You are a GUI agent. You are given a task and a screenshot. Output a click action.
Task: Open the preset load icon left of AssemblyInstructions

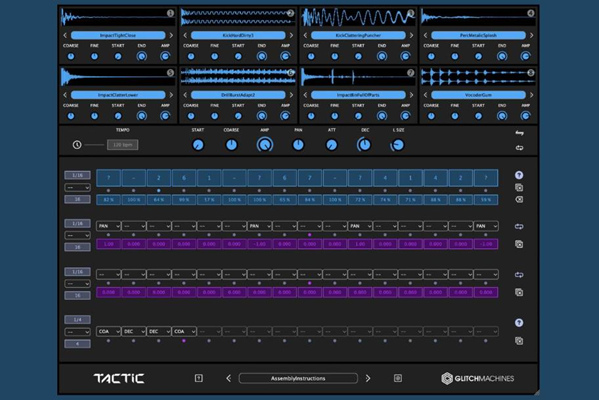[199, 378]
